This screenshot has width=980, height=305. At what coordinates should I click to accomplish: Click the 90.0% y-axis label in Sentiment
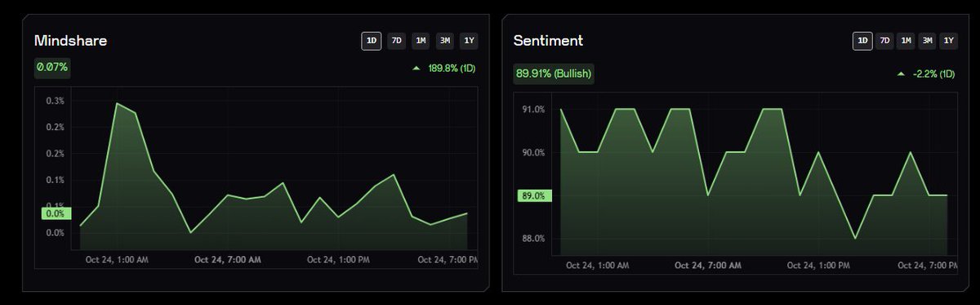534,153
